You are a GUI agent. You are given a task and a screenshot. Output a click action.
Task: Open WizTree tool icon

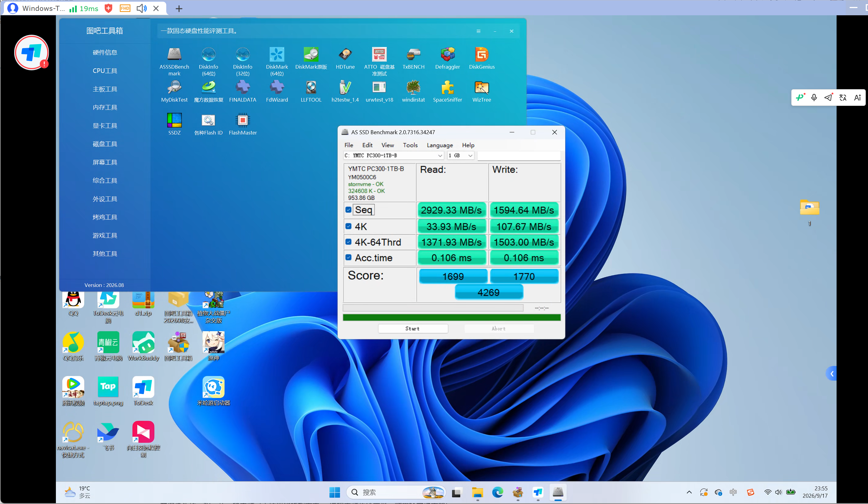[482, 88]
